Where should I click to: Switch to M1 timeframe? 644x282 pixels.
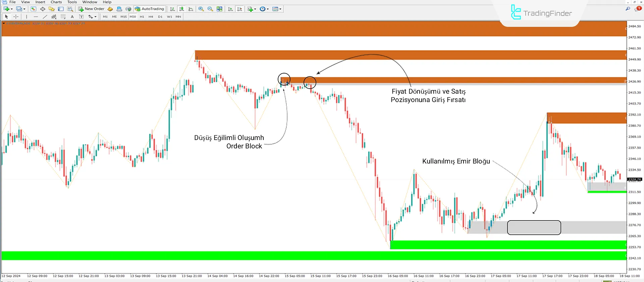105,16
